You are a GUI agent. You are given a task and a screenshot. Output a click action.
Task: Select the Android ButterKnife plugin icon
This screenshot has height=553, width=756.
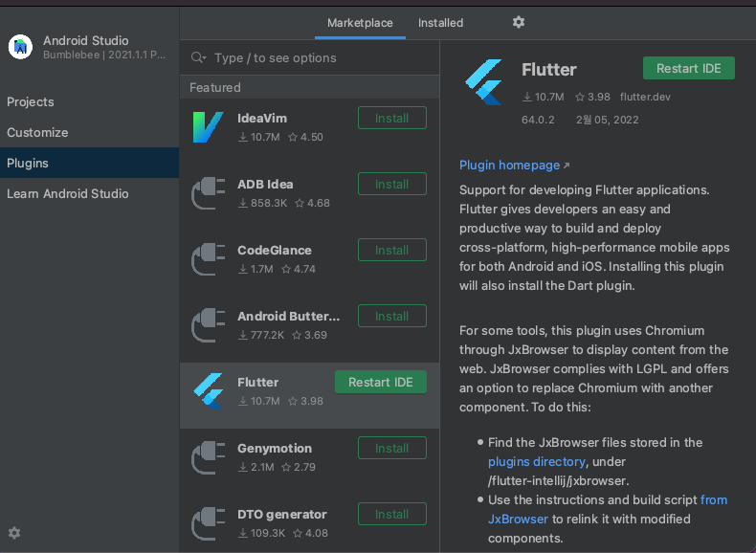[209, 325]
